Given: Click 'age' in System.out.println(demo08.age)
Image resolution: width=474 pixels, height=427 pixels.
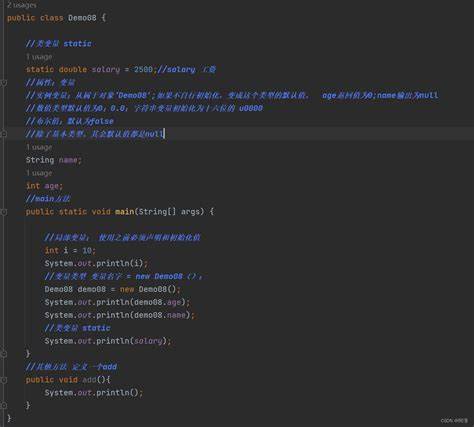Looking at the screenshot, I should click(174, 302).
